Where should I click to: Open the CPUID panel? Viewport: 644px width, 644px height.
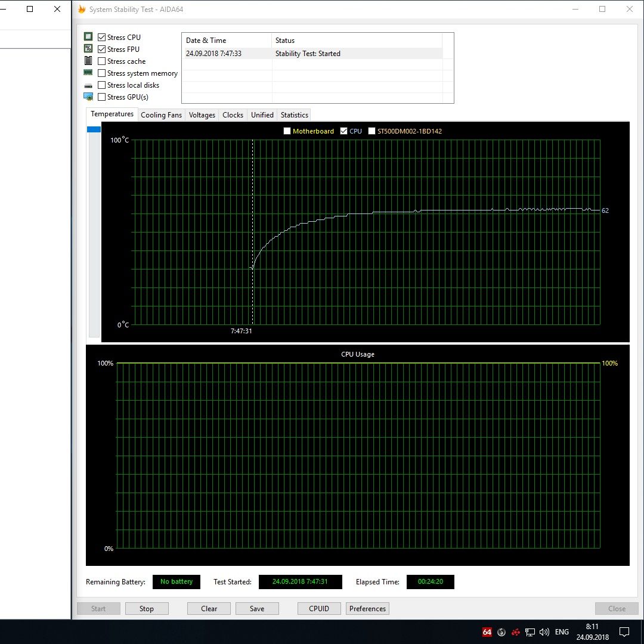tap(319, 608)
